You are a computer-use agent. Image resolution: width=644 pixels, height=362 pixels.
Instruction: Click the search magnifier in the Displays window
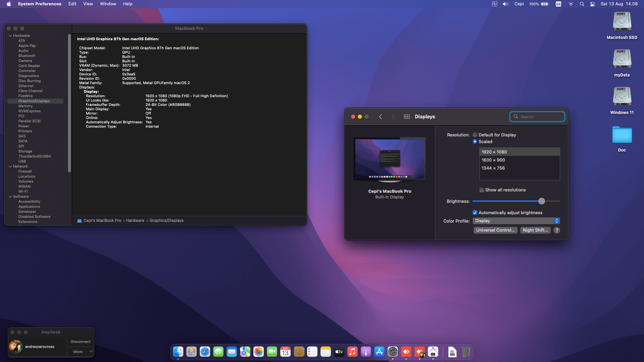516,116
